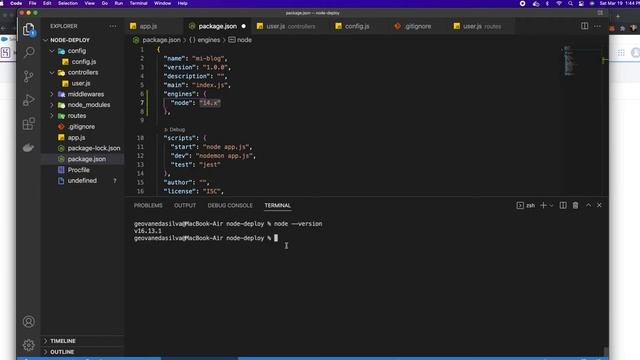640x360 pixels.
Task: Switch to the DEBUG CONSOLE tab
Action: pyautogui.click(x=230, y=205)
